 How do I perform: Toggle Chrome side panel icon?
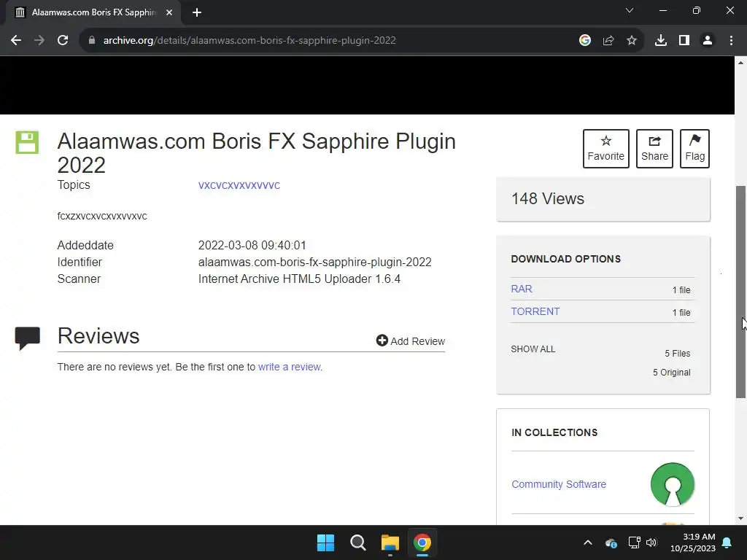(x=684, y=41)
